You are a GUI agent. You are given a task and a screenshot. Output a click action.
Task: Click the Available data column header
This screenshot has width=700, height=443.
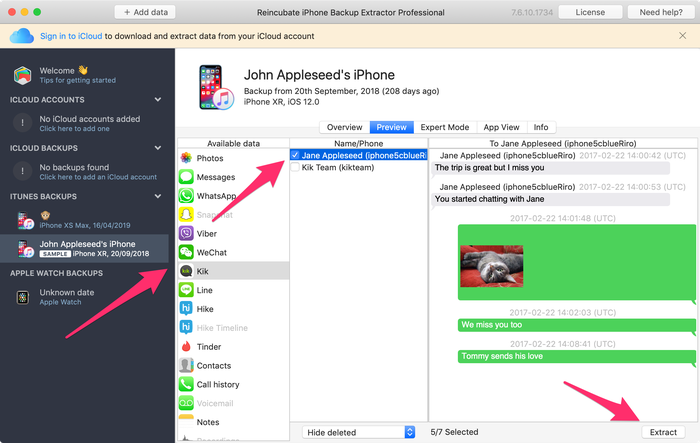point(233,143)
